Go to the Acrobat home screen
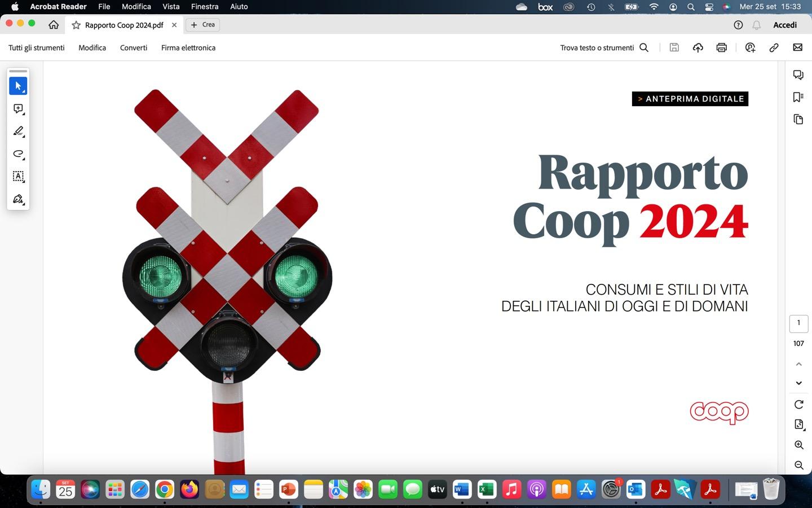Screen dimensions: 812x508 (54, 25)
